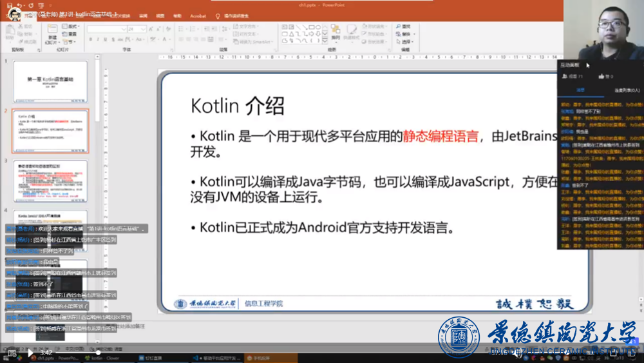Open the View (视图) ribbon tab
Image resolution: width=644 pixels, height=363 pixels.
click(x=160, y=16)
